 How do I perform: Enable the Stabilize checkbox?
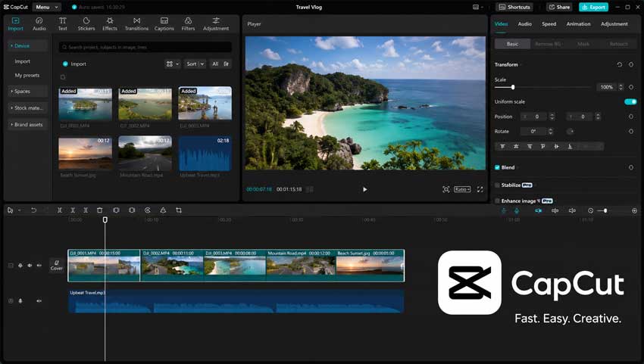coord(497,185)
